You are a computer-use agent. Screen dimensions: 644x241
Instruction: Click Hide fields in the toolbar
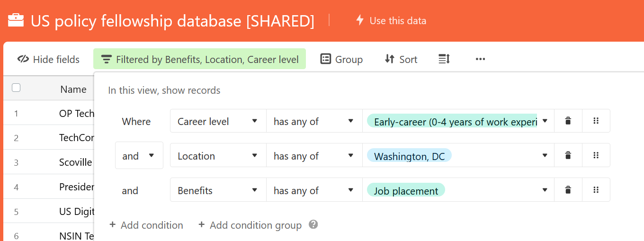[x=48, y=59]
